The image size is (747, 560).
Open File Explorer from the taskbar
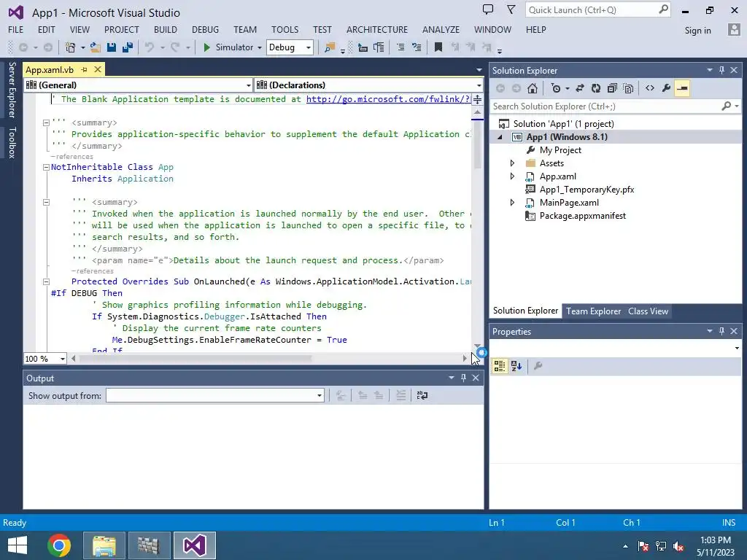point(104,545)
